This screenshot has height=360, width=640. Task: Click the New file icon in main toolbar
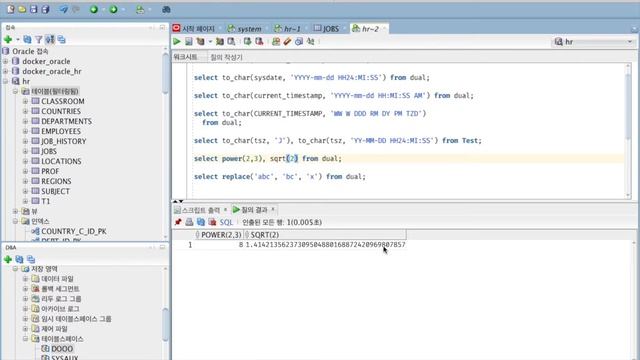coord(11,9)
